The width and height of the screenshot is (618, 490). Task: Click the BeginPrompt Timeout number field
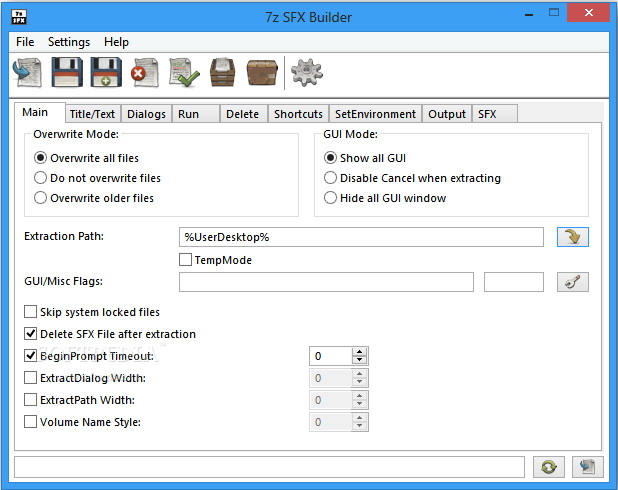[x=331, y=356]
